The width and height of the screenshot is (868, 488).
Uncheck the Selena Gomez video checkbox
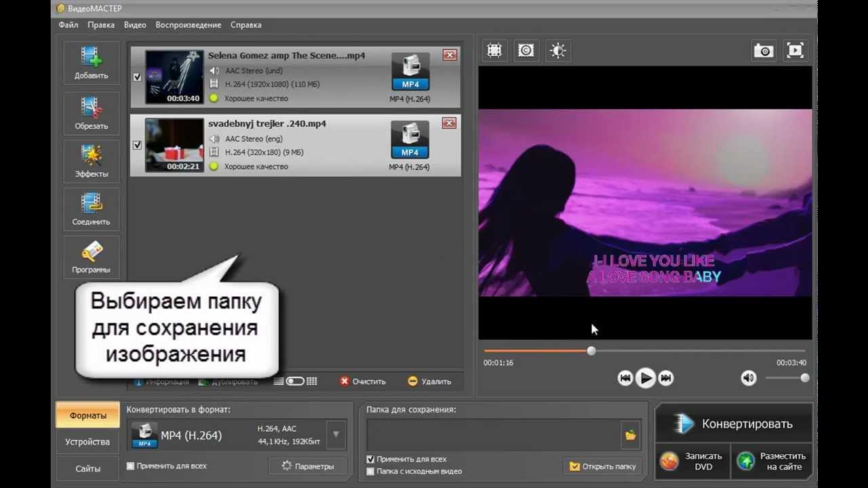(x=138, y=77)
